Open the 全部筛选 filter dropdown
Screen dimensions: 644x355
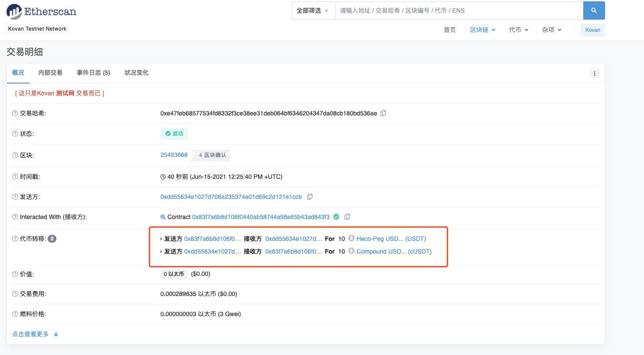pyautogui.click(x=313, y=10)
